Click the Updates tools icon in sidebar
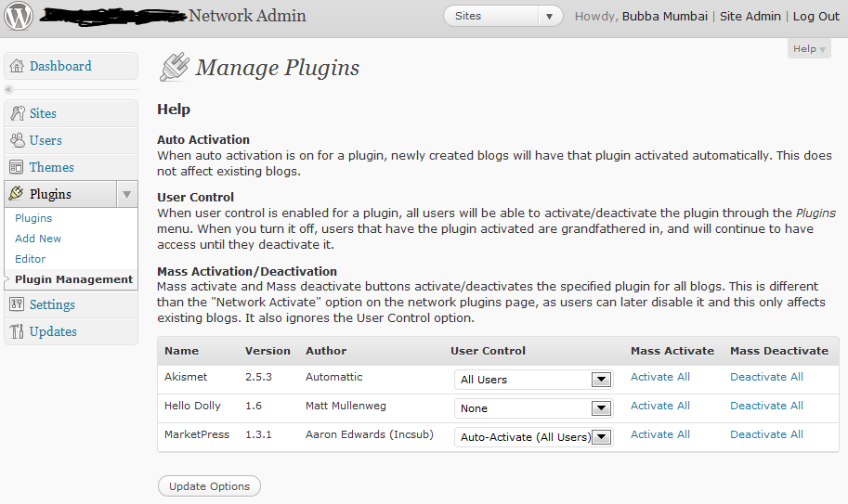The width and height of the screenshot is (848, 504). point(17,331)
